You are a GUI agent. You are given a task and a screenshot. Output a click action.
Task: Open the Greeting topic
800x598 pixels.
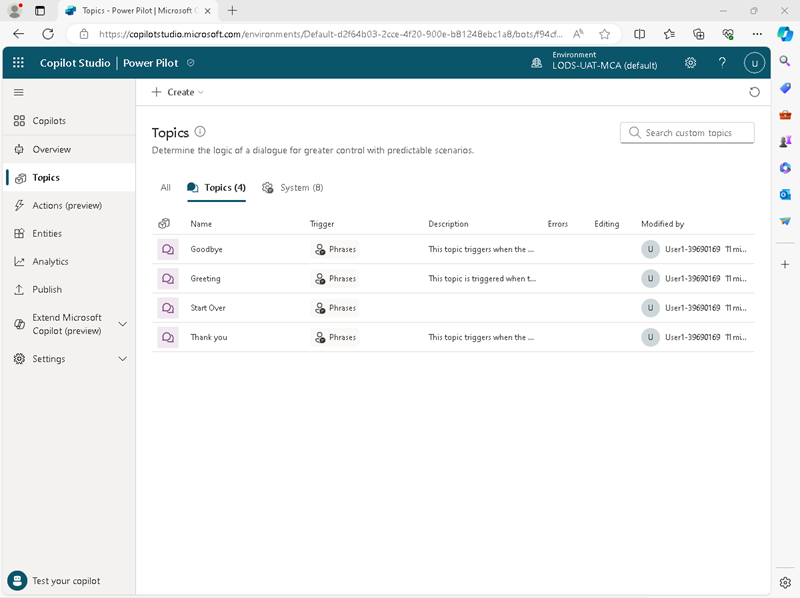206,279
